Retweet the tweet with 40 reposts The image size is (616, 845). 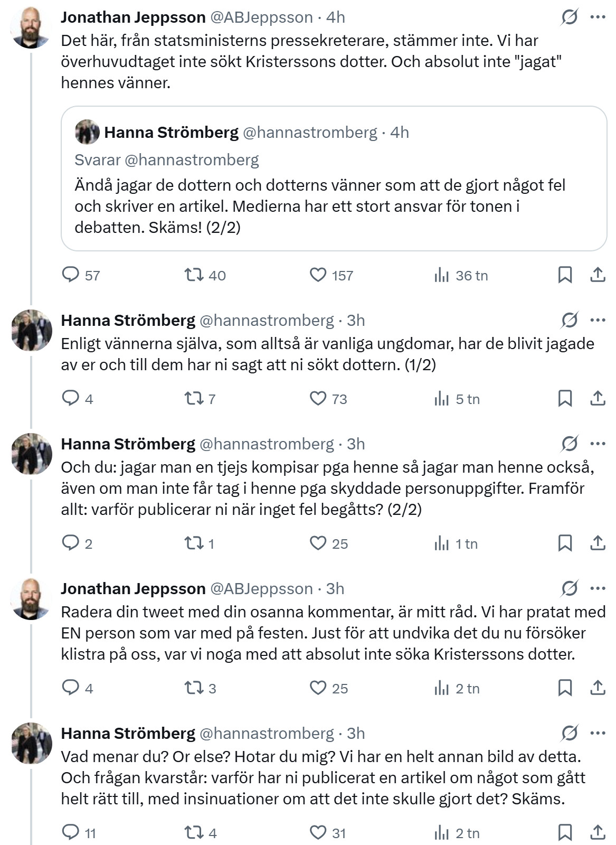tap(193, 275)
